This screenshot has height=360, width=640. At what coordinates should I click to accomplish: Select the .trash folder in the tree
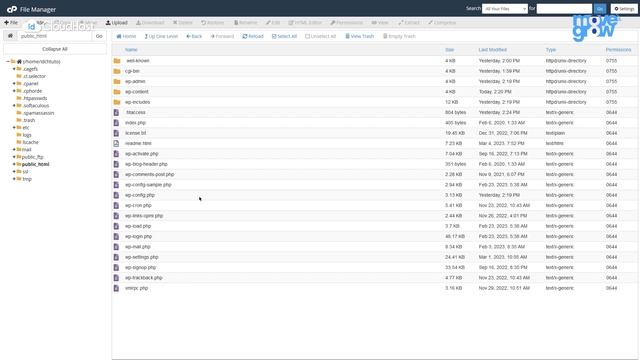coord(29,120)
